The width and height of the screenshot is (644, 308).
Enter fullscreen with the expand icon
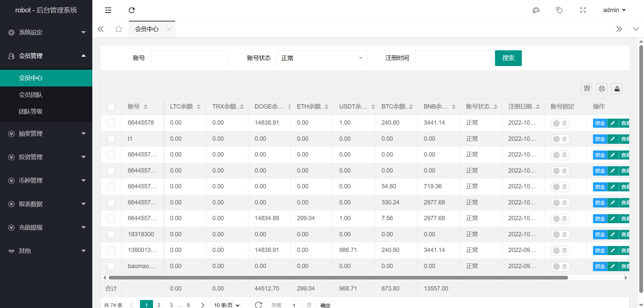pyautogui.click(x=583, y=10)
